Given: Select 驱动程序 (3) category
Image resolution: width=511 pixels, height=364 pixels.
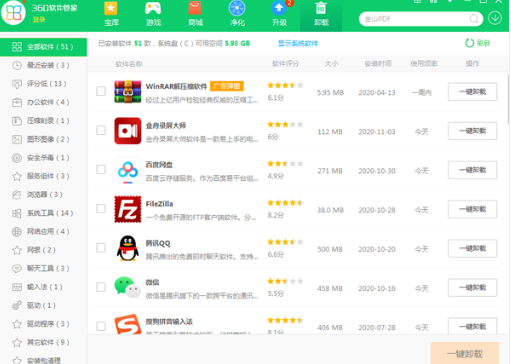Looking at the screenshot, I should [43, 324].
